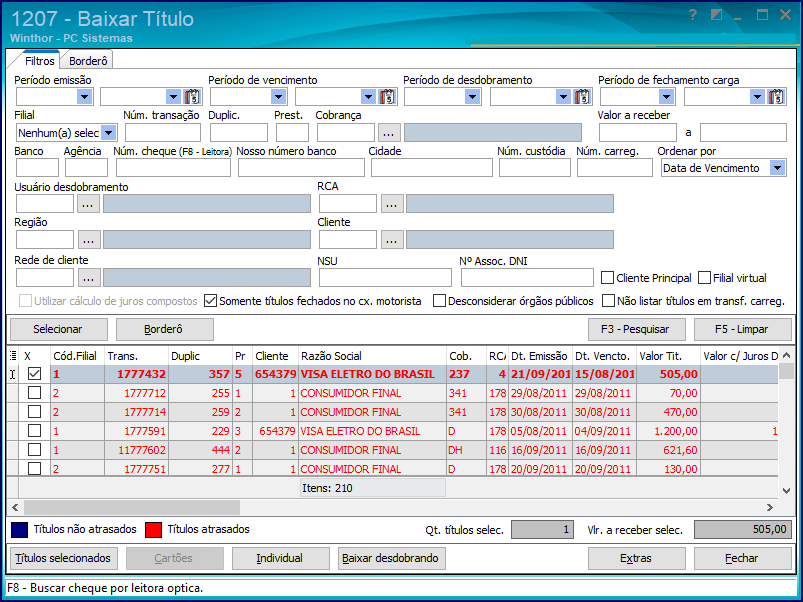
Task: Open the Rede de cliente lookup ellipsis button
Action: pos(89,278)
